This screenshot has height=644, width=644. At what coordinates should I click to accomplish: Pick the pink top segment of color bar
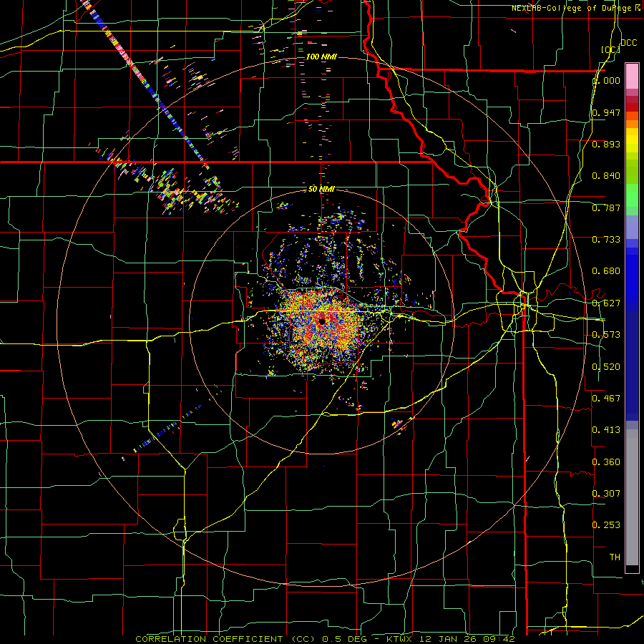632,77
